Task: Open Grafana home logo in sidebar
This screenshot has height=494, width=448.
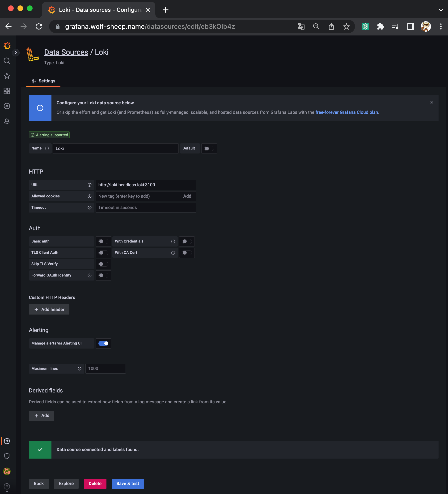Action: (x=7, y=46)
